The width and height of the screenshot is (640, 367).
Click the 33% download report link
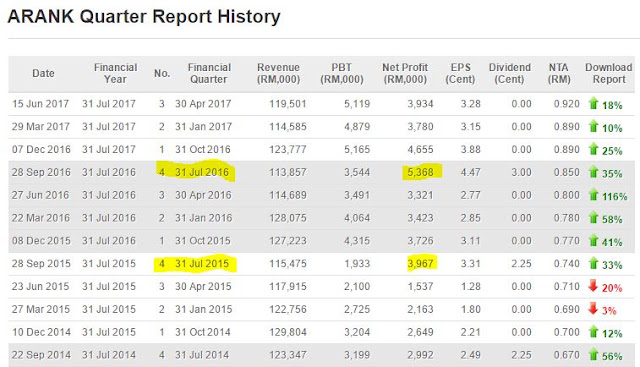point(612,265)
